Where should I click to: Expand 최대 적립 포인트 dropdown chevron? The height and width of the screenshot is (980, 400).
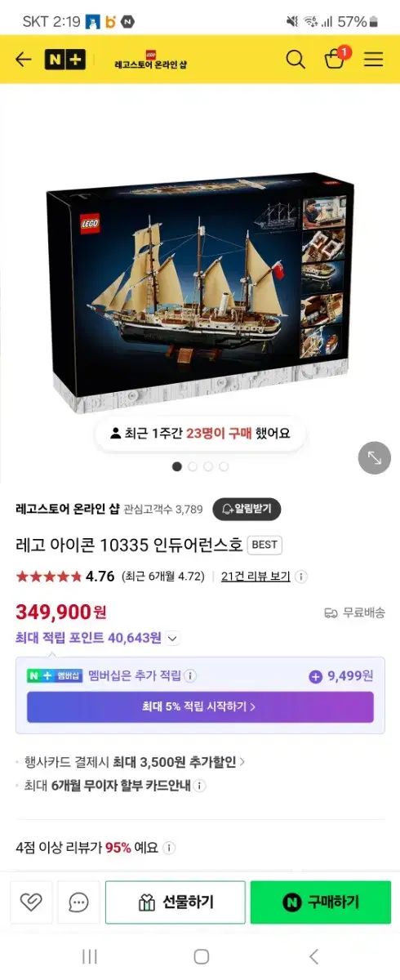pos(172,639)
